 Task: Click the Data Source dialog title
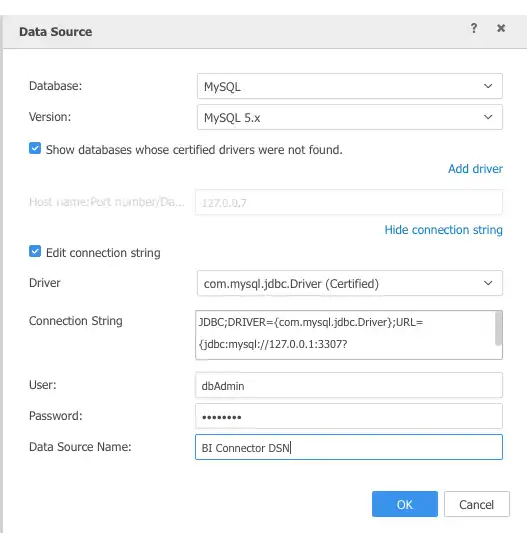point(56,32)
